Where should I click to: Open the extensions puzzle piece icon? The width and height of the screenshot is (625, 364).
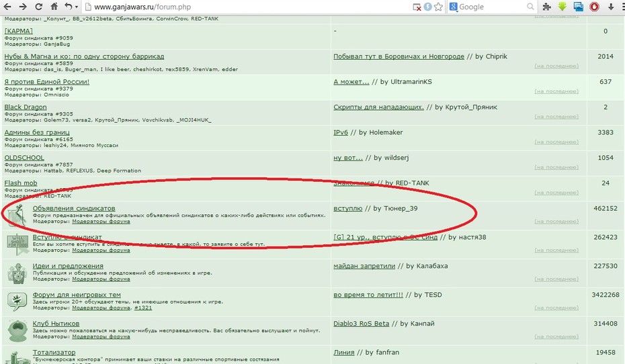(547, 7)
